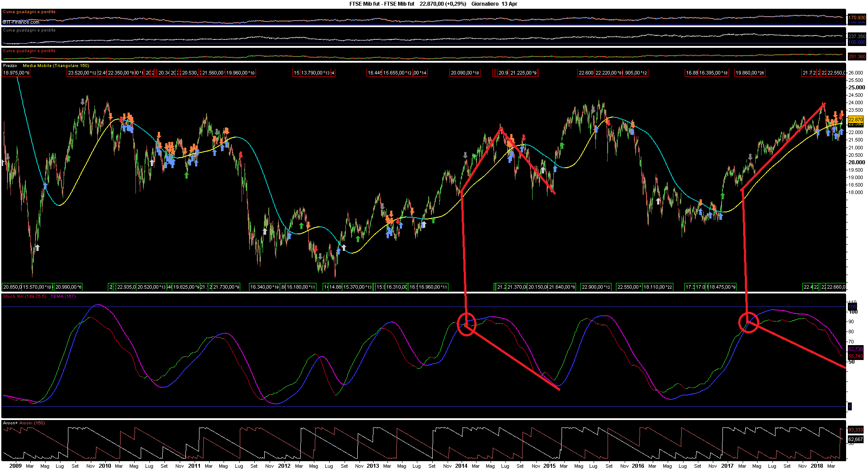Select the red trade label 16.395,00*18
The image size is (868, 473).
pos(714,73)
